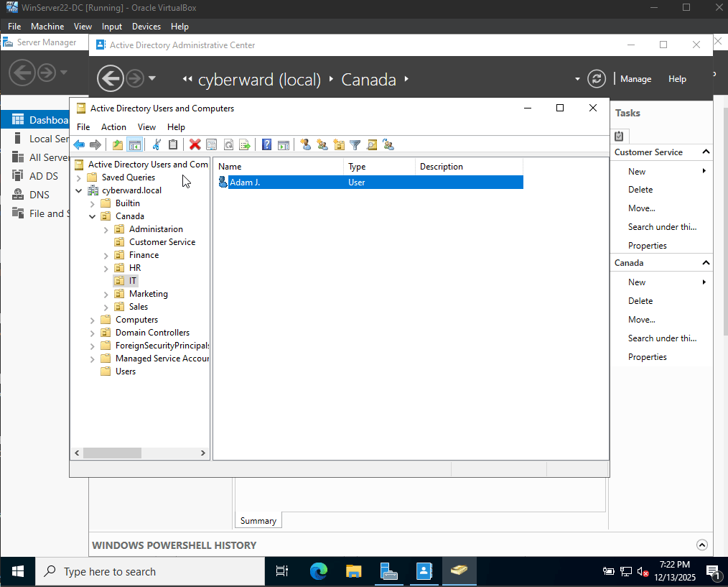Click the Cut scissors toolbar icon
Viewport: 728px width, 587px height.
157,144
